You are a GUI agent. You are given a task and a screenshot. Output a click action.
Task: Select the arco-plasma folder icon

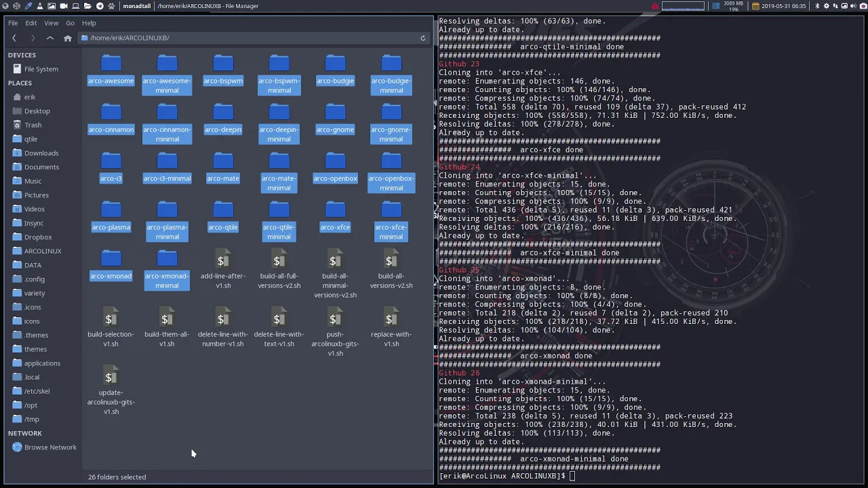(x=111, y=210)
